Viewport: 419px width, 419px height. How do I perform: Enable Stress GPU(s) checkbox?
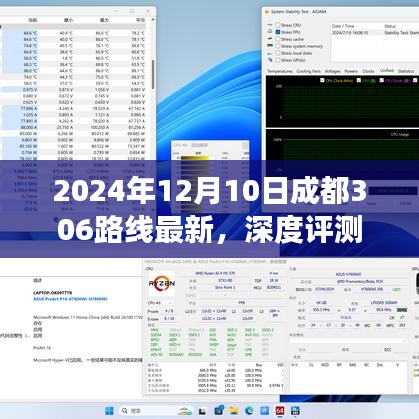277,60
